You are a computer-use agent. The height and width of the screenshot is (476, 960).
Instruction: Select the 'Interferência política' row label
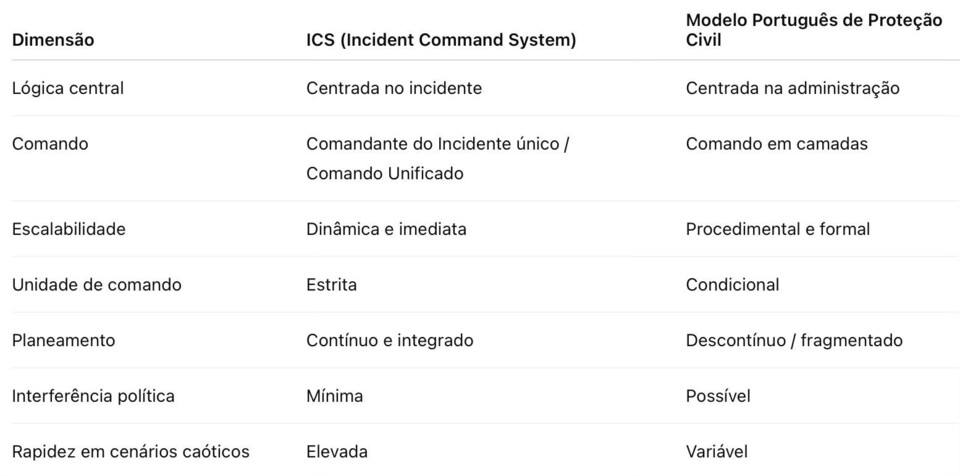click(93, 396)
